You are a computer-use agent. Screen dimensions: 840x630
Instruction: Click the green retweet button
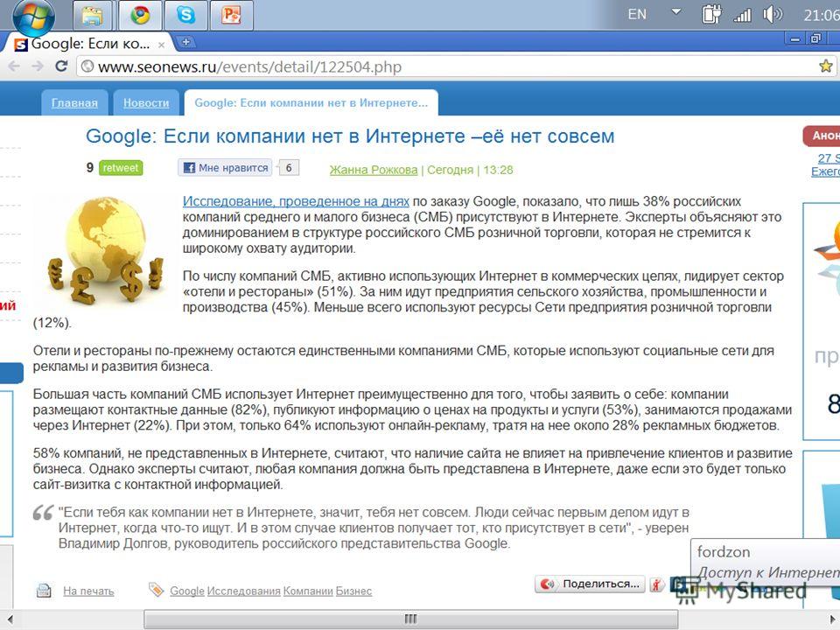tap(121, 168)
